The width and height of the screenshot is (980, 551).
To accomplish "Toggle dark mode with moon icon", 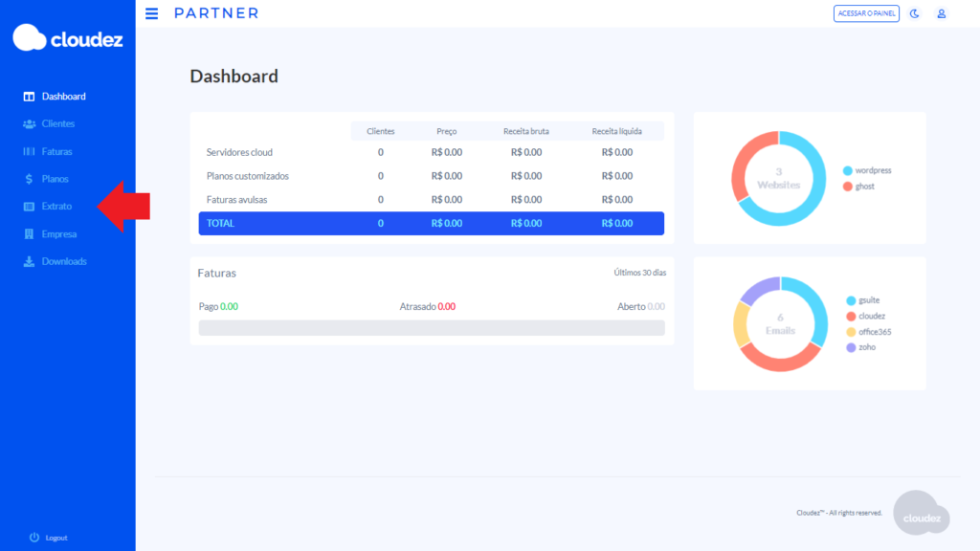I will pos(914,13).
